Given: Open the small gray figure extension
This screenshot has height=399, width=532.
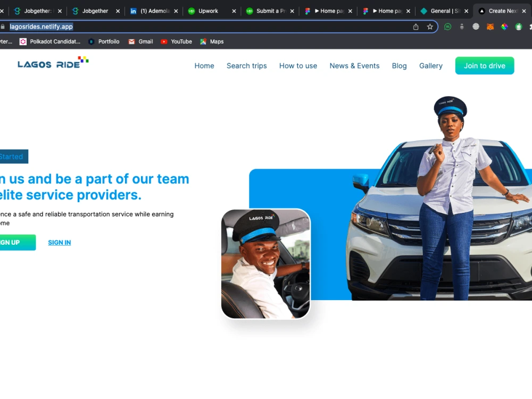Looking at the screenshot, I should (461, 27).
